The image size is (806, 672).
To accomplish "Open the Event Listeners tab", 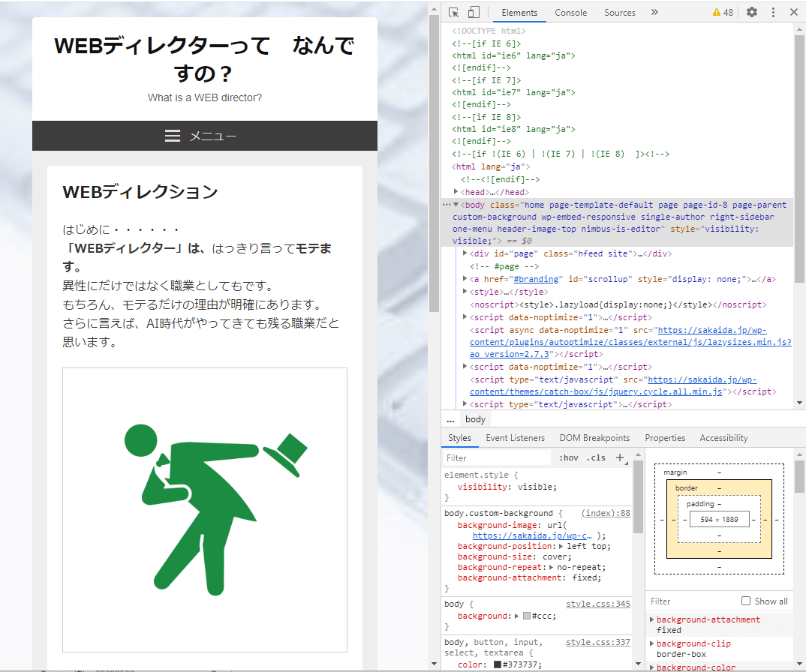I will coord(515,438).
